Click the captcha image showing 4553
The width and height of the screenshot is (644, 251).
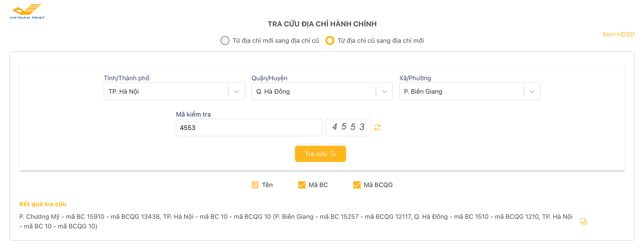(348, 127)
